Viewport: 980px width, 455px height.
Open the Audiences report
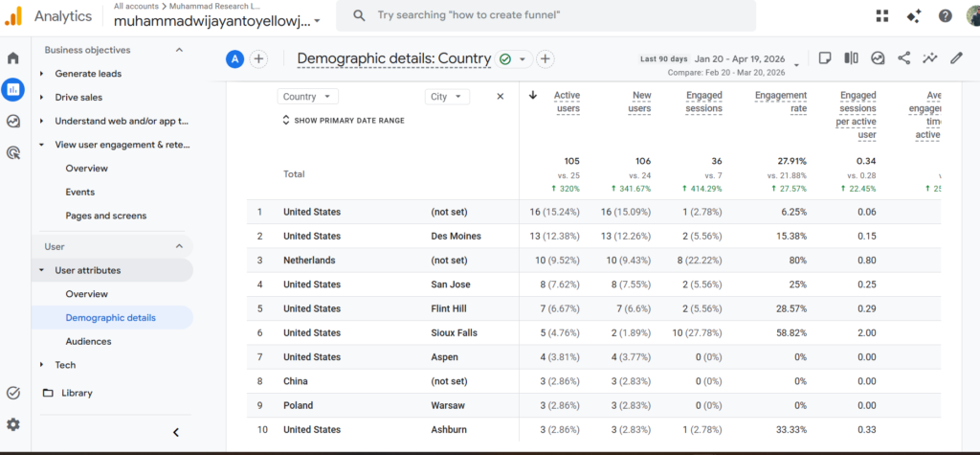89,342
